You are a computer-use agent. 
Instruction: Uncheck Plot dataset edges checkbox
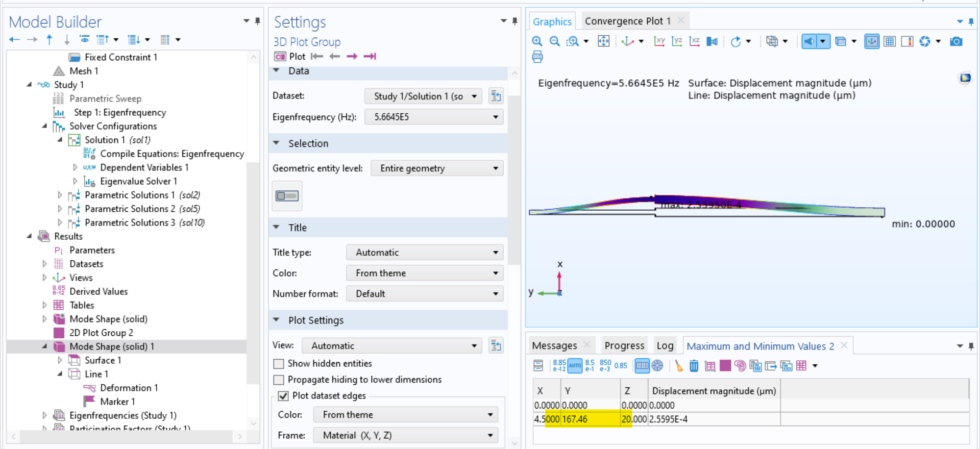283,396
